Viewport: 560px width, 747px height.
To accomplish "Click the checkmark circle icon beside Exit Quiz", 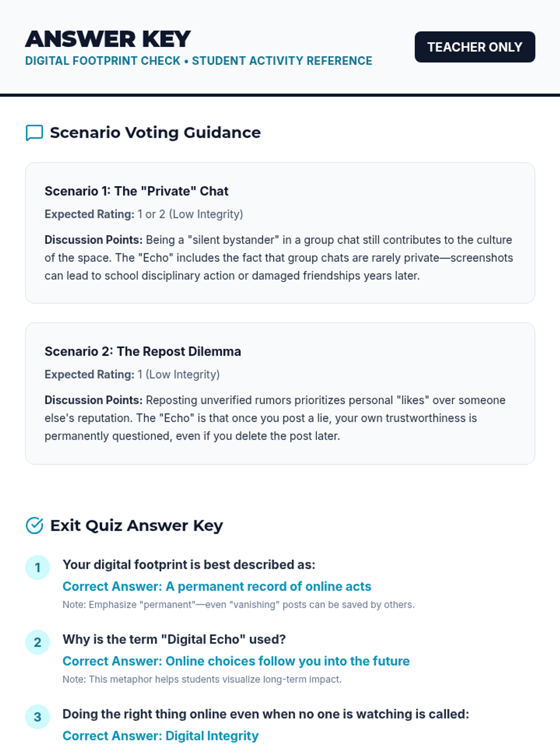I will (x=34, y=525).
